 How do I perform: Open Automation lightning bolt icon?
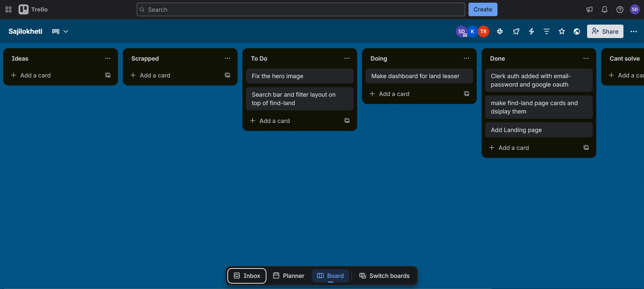(x=532, y=31)
